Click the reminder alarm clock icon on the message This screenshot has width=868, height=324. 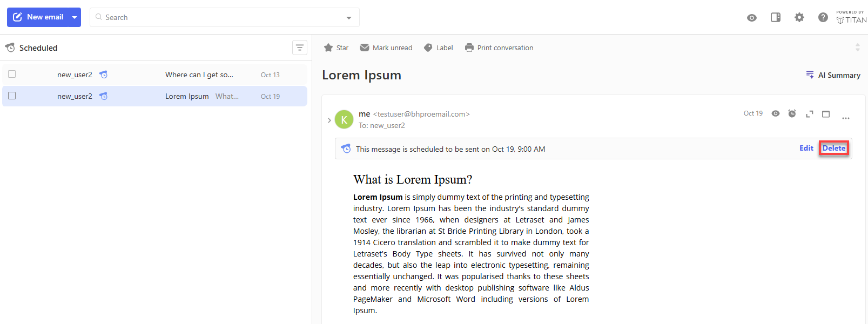point(792,113)
